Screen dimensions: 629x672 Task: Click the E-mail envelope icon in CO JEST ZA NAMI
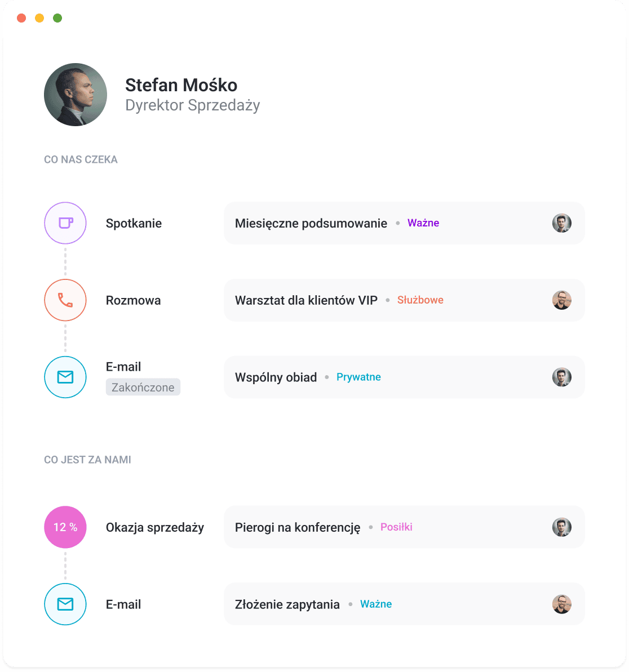point(65,604)
